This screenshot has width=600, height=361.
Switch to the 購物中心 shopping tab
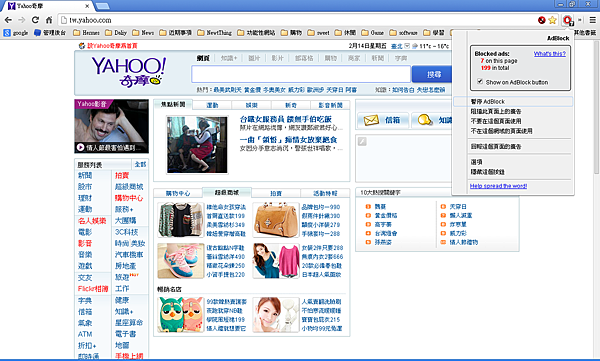(x=178, y=193)
